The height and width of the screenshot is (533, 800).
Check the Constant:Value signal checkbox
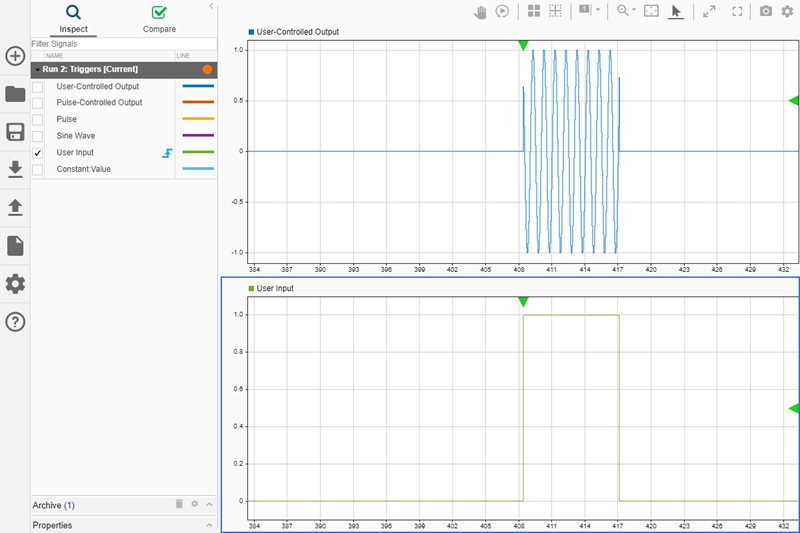[x=37, y=169]
